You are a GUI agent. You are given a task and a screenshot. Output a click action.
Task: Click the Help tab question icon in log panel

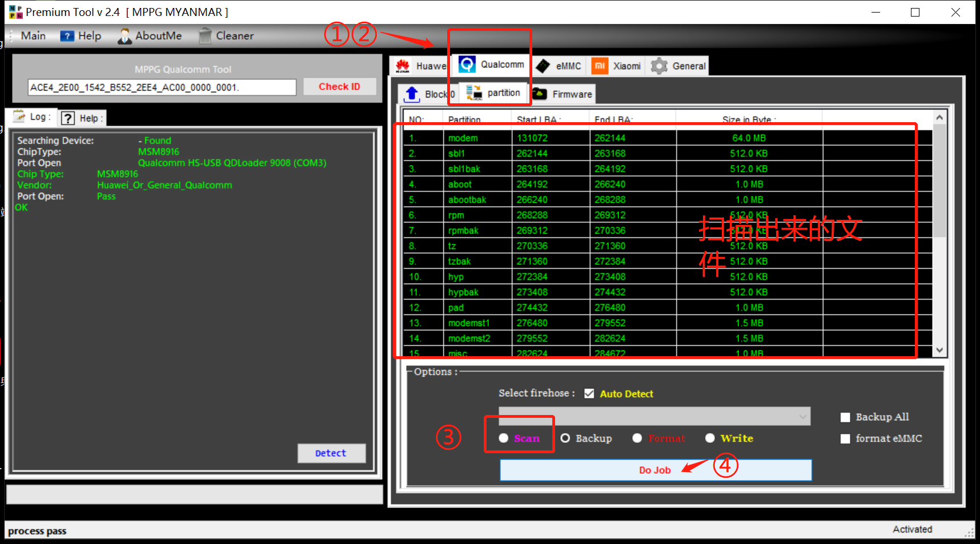[68, 118]
